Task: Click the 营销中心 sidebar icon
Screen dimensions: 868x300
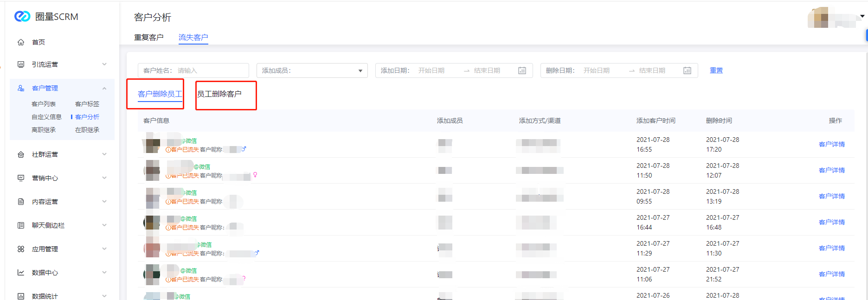Action: (x=21, y=178)
